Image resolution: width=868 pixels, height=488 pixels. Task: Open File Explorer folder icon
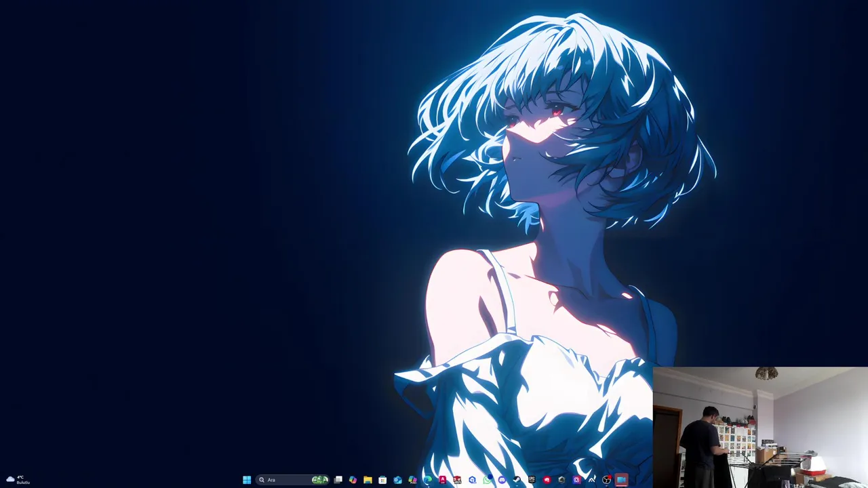pos(368,480)
